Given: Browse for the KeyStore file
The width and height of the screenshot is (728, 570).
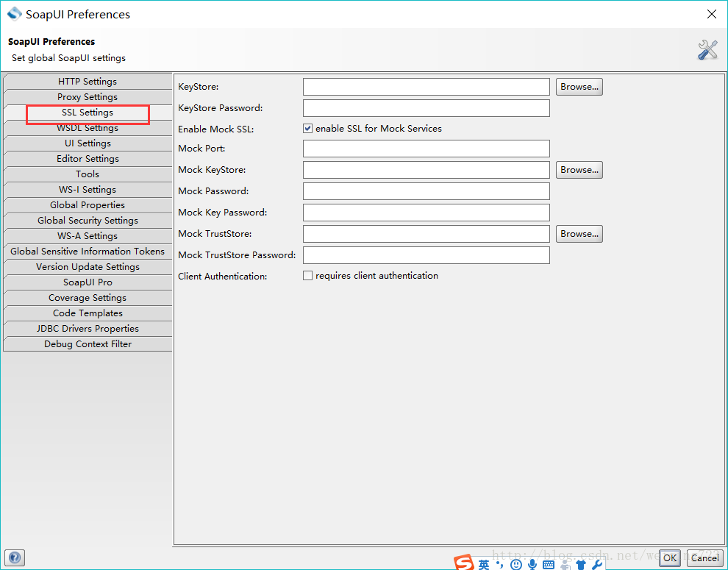Looking at the screenshot, I should pyautogui.click(x=579, y=87).
